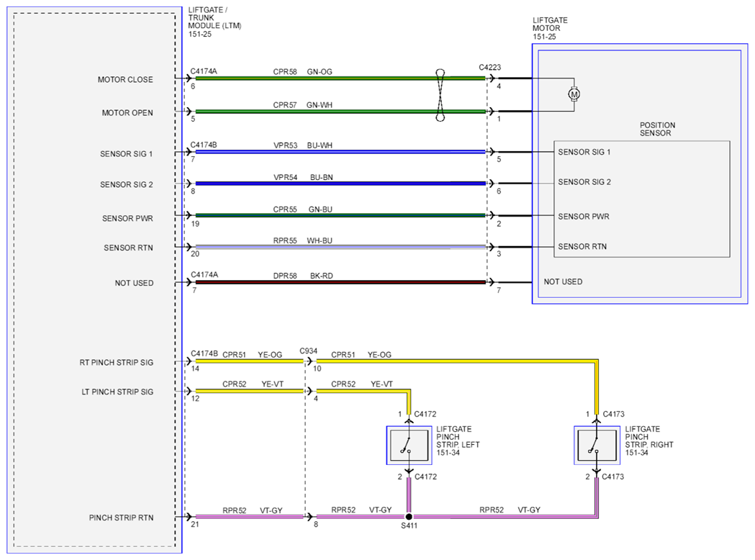The image size is (755, 560).
Task: Click the C4174A connector label at NOT USED
Action: (204, 274)
